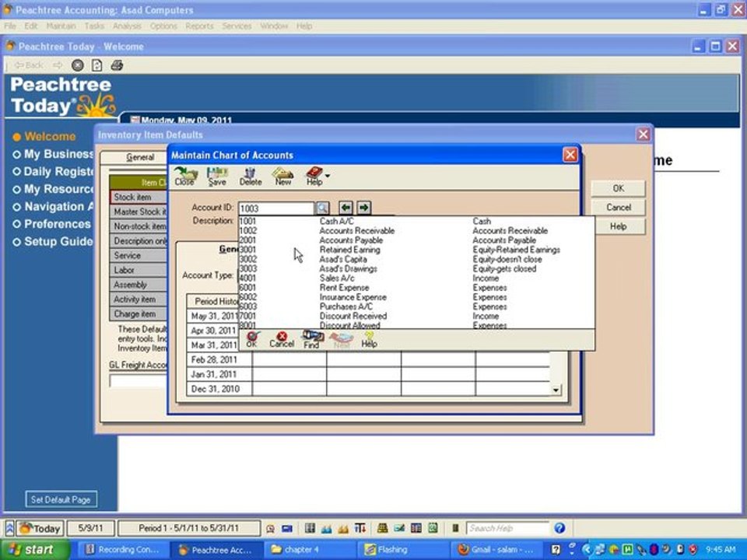Viewport: 747px width, 560px height.
Task: Open Windows start button
Action: (33, 550)
